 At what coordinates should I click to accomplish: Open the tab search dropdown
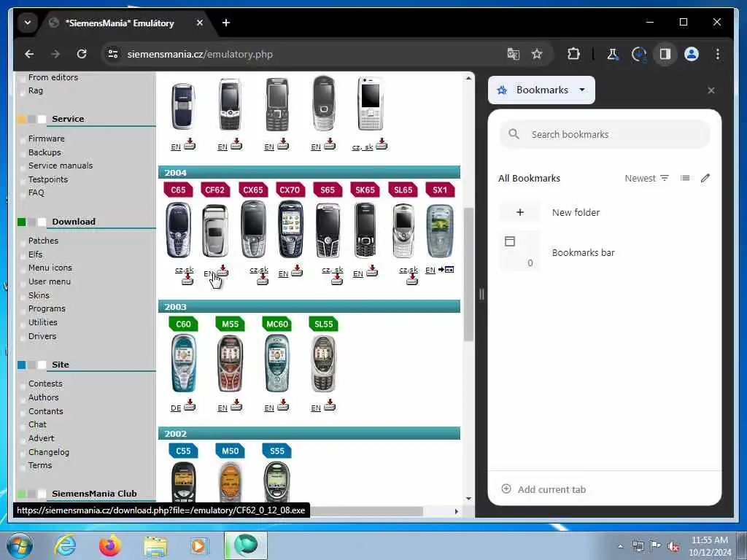click(x=28, y=23)
